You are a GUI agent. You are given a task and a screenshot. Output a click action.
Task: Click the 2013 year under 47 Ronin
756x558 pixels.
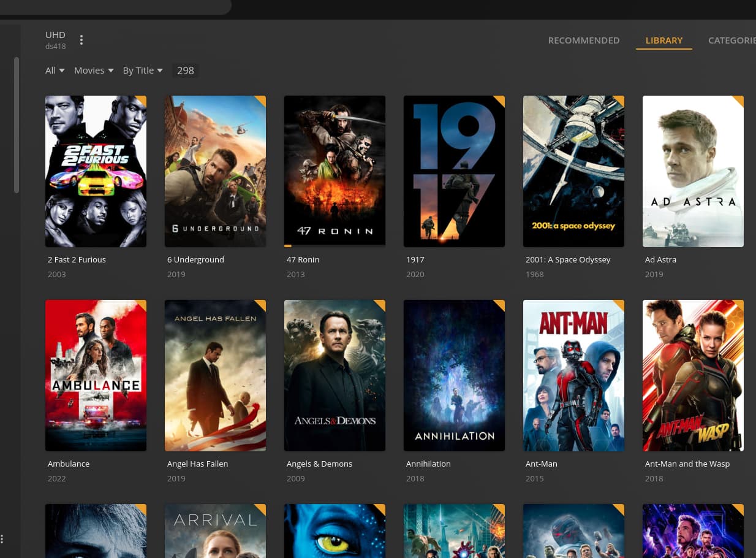(295, 274)
